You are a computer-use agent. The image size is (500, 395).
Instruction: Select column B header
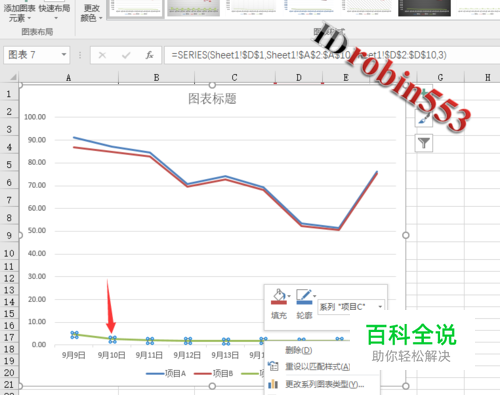point(156,78)
